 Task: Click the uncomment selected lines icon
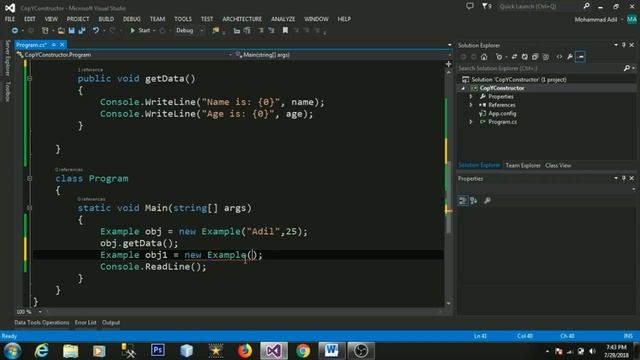coord(271,31)
